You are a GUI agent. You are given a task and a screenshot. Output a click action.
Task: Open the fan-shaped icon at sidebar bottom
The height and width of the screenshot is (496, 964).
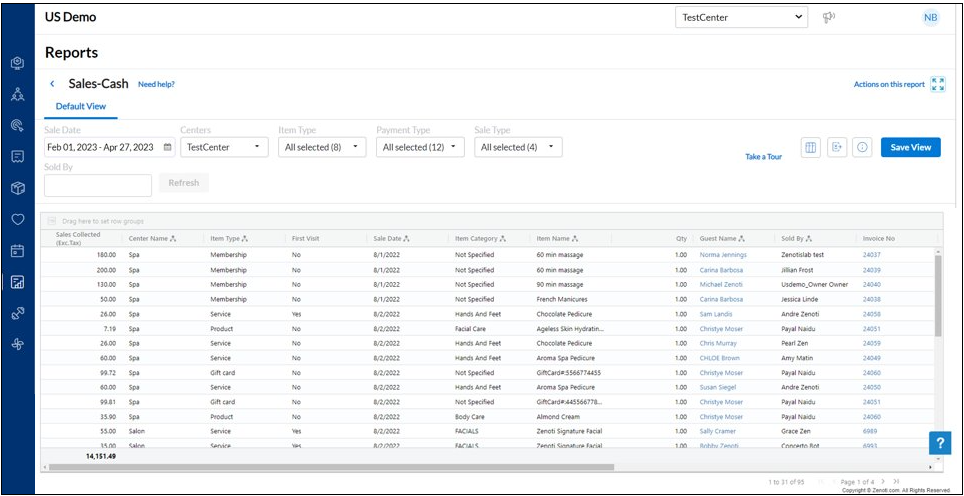coord(18,345)
